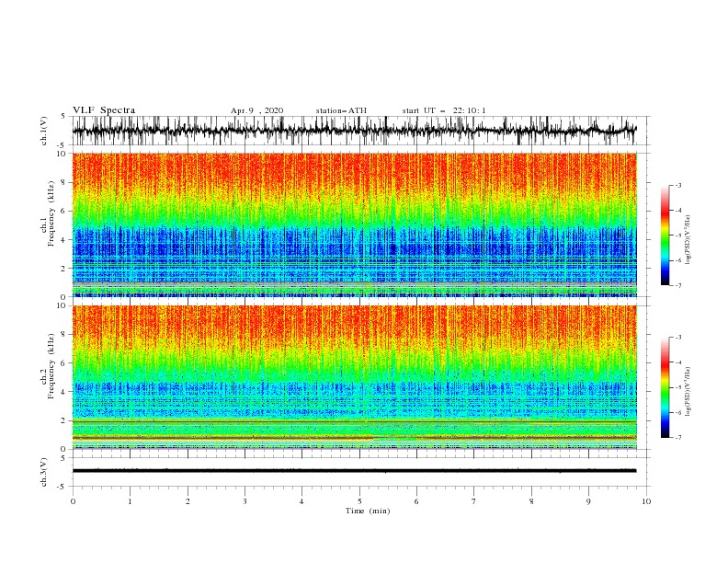Click the "VLF Spectra" plot title

pyautogui.click(x=104, y=110)
